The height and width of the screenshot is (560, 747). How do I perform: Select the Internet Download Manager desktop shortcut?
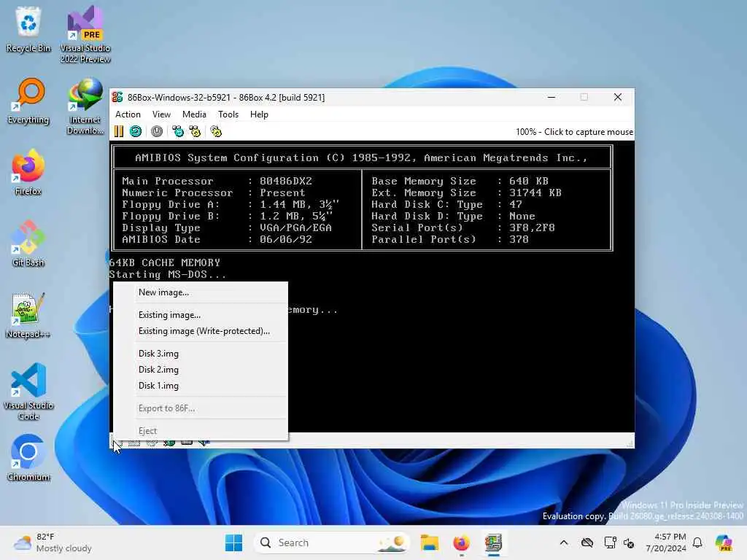[x=85, y=106]
